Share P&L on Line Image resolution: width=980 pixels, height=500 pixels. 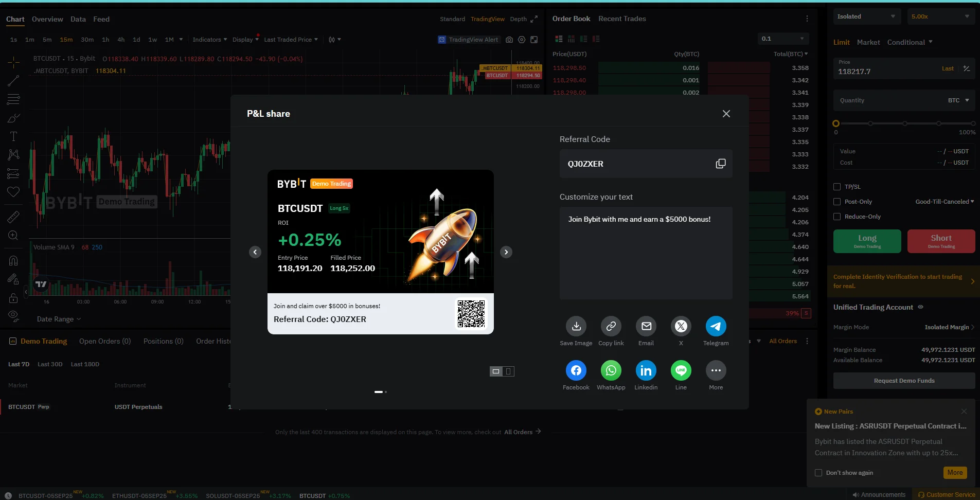[681, 370]
